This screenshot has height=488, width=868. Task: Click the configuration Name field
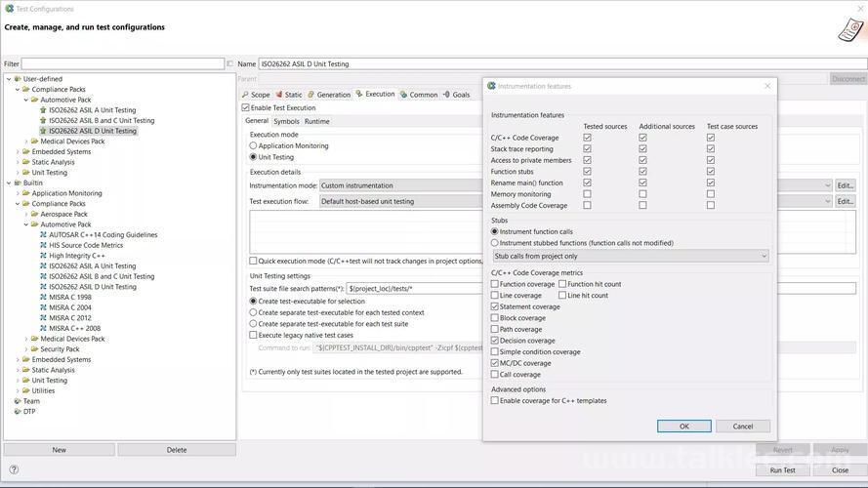[x=562, y=64]
